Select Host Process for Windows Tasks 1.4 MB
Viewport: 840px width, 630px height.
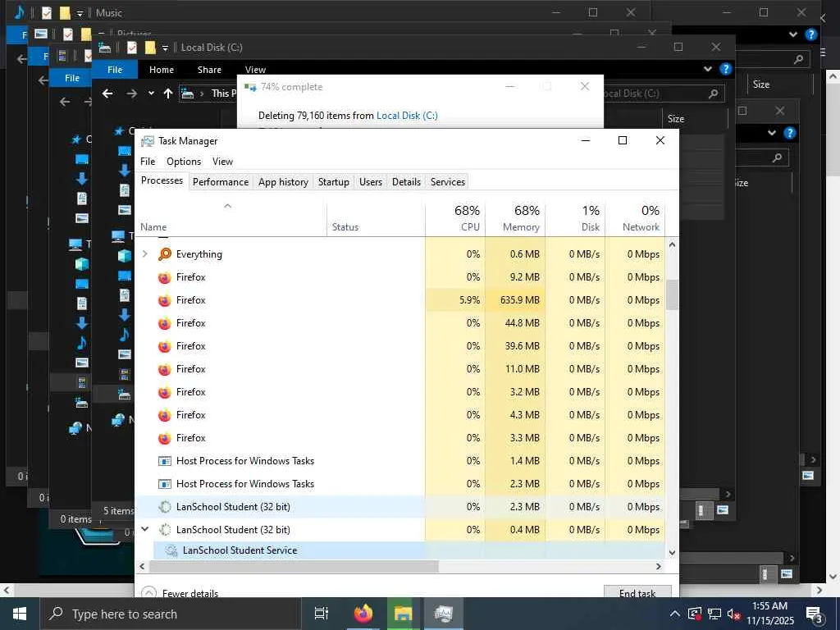click(x=399, y=461)
